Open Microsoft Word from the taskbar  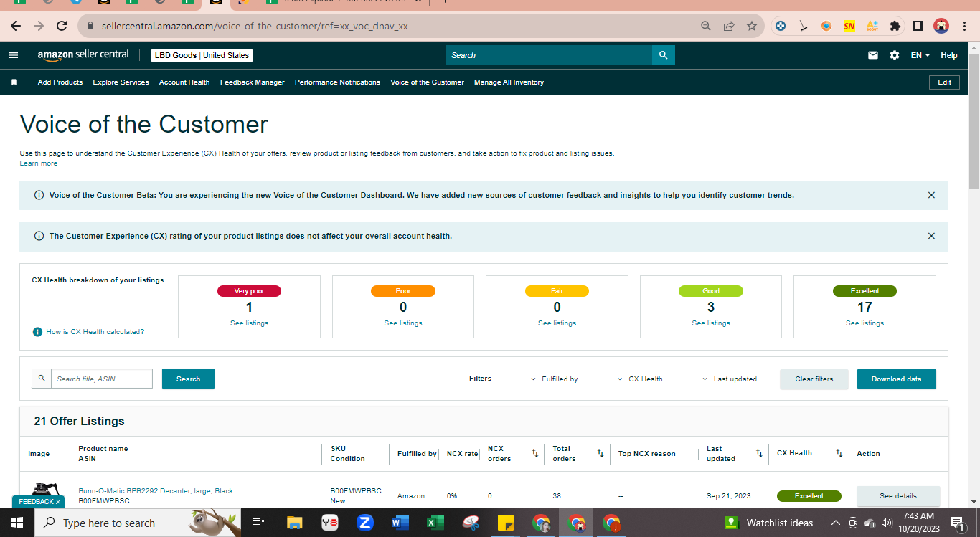(400, 523)
